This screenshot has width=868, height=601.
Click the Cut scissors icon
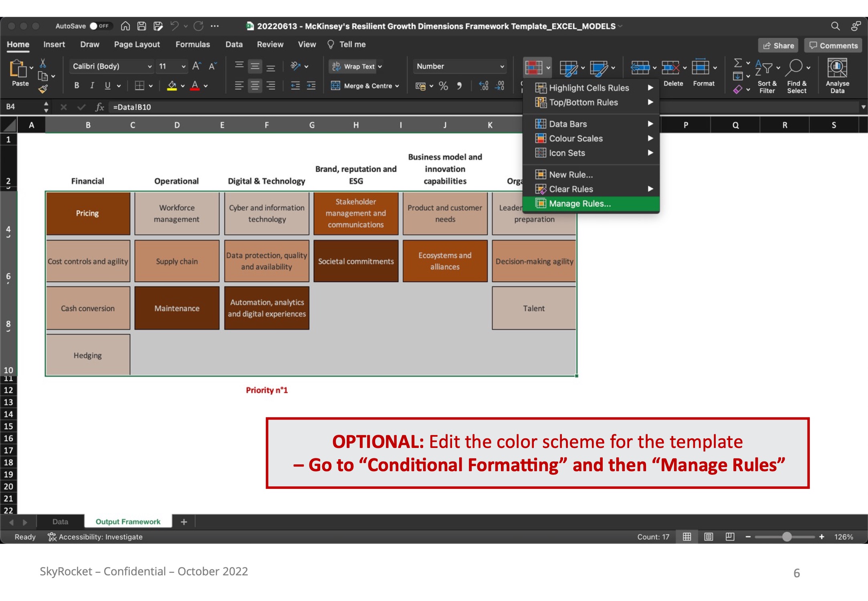point(43,63)
